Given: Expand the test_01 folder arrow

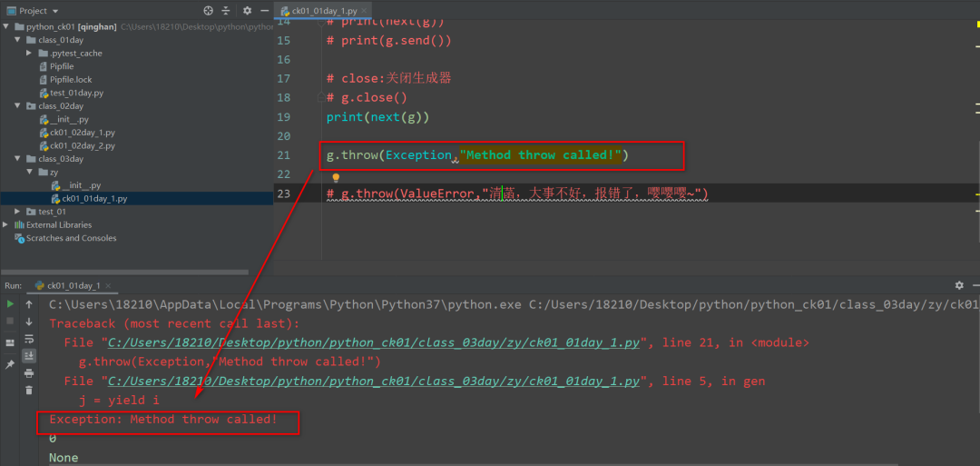Looking at the screenshot, I should [18, 212].
